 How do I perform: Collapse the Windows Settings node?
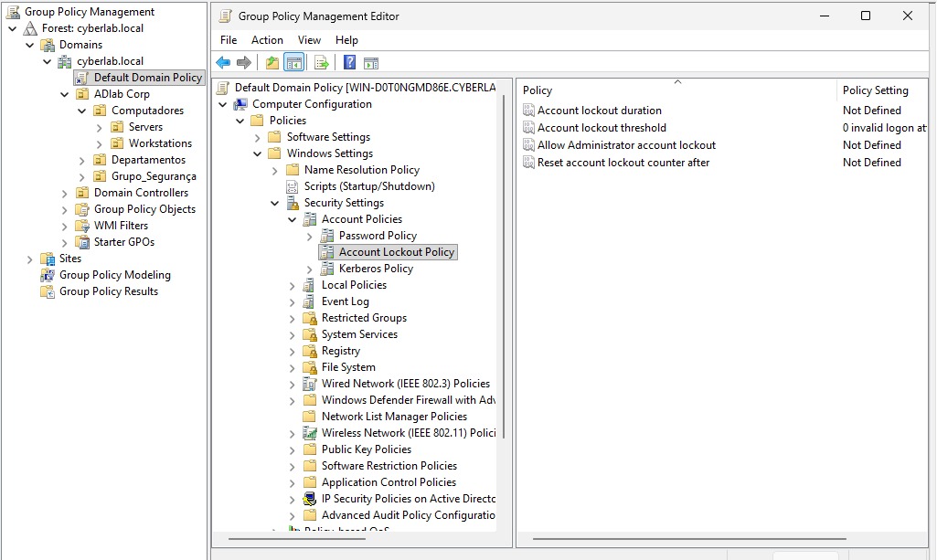[x=258, y=154]
